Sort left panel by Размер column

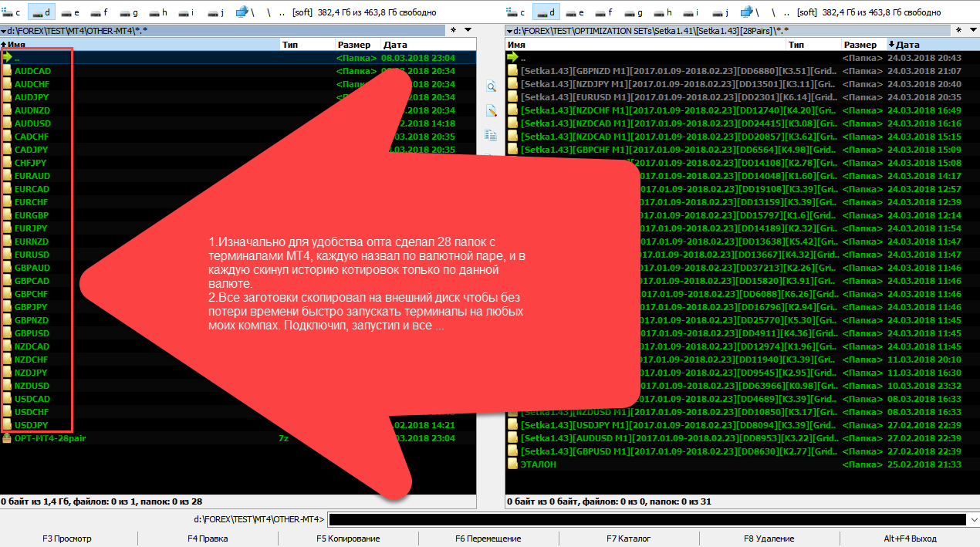pos(357,45)
